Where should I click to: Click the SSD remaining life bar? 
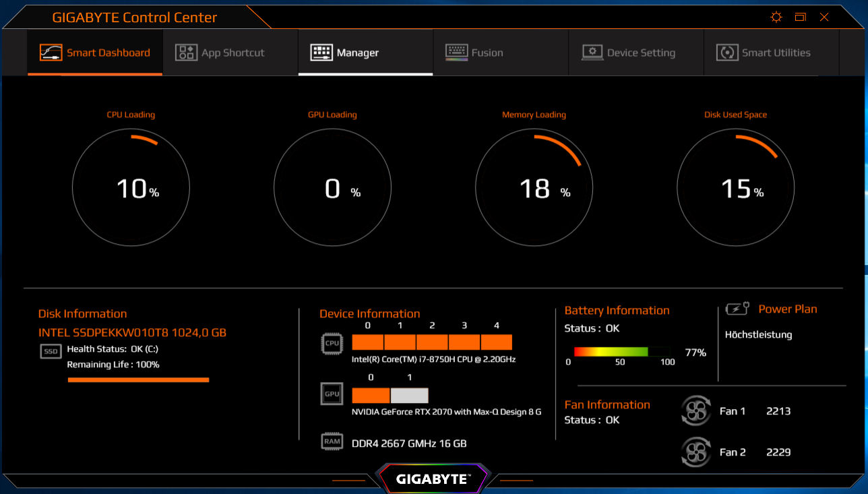coord(138,380)
